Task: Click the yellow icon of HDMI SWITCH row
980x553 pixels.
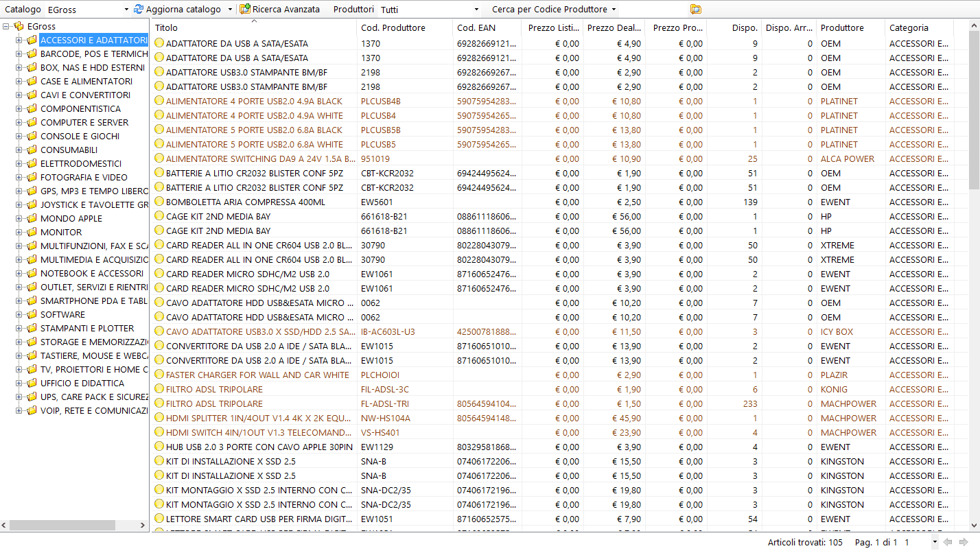Action: coord(159,432)
